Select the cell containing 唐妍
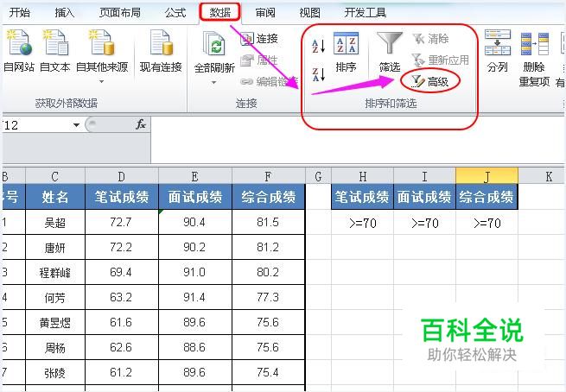Image resolution: width=566 pixels, height=392 pixels. pyautogui.click(x=55, y=247)
